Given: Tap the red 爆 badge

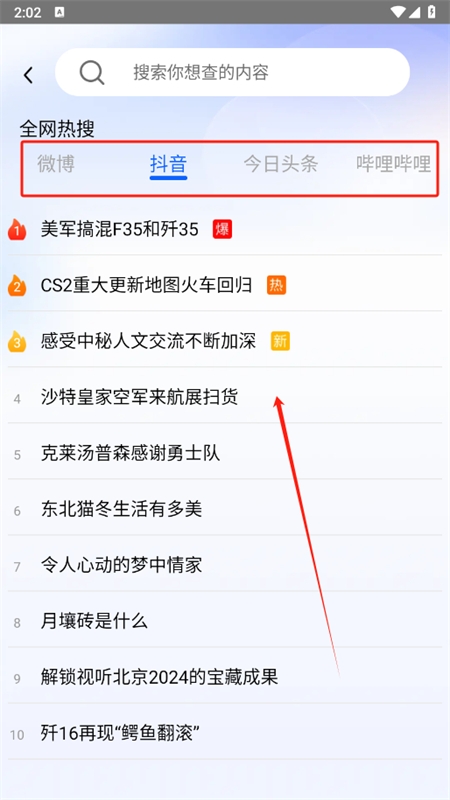Looking at the screenshot, I should click(222, 229).
